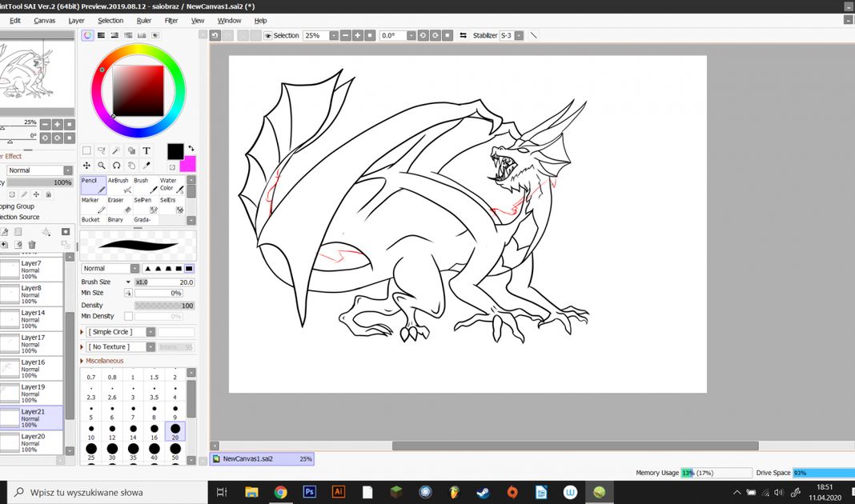Image resolution: width=855 pixels, height=504 pixels.
Task: Click the magenta background color swatch
Action: [188, 164]
